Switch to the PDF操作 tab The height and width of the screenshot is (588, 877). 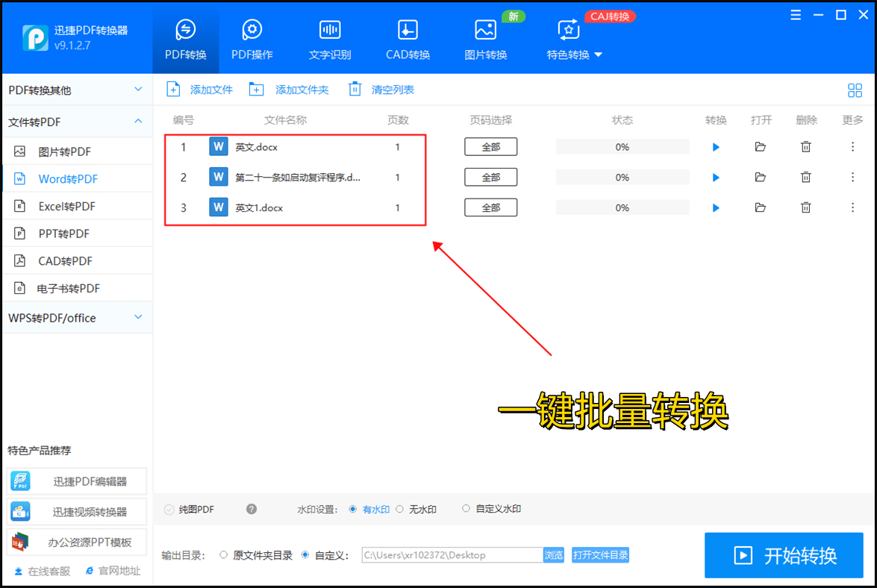pos(252,39)
